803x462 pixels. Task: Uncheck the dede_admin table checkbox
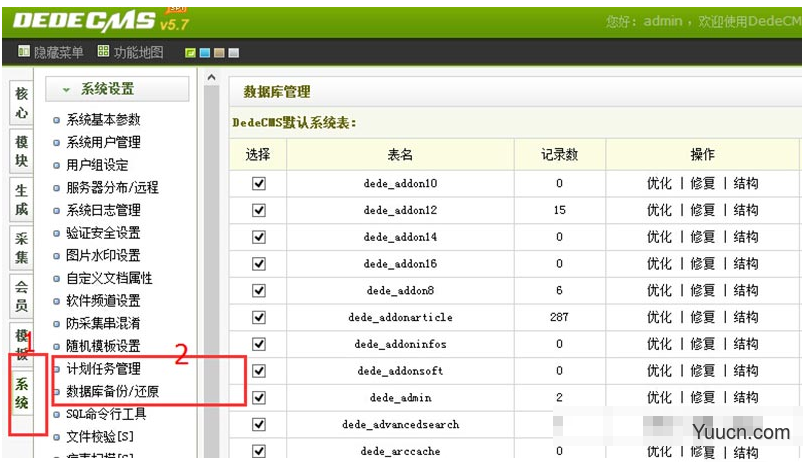coord(259,397)
